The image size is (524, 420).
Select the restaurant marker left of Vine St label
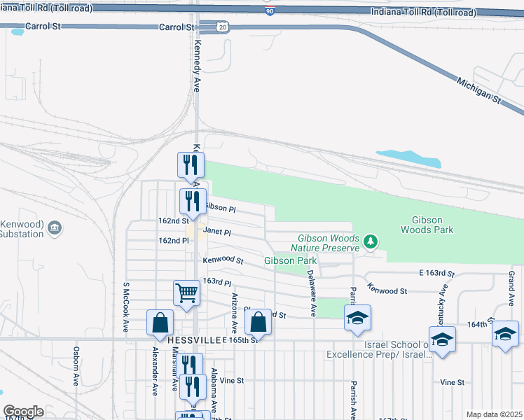[x=193, y=387]
